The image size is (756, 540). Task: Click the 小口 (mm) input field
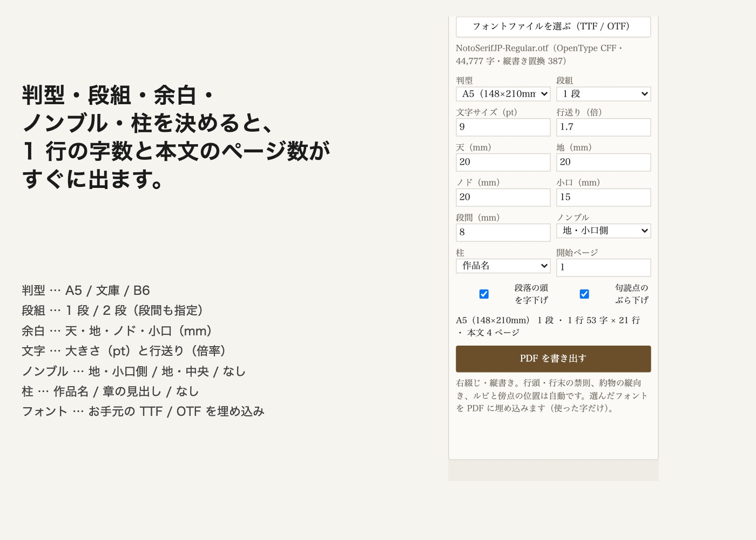[603, 198]
